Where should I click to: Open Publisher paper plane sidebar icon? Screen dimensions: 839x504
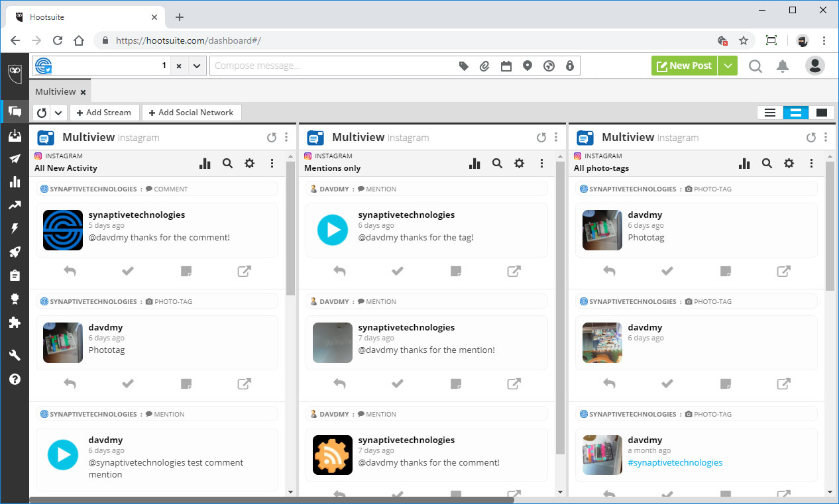click(x=15, y=159)
